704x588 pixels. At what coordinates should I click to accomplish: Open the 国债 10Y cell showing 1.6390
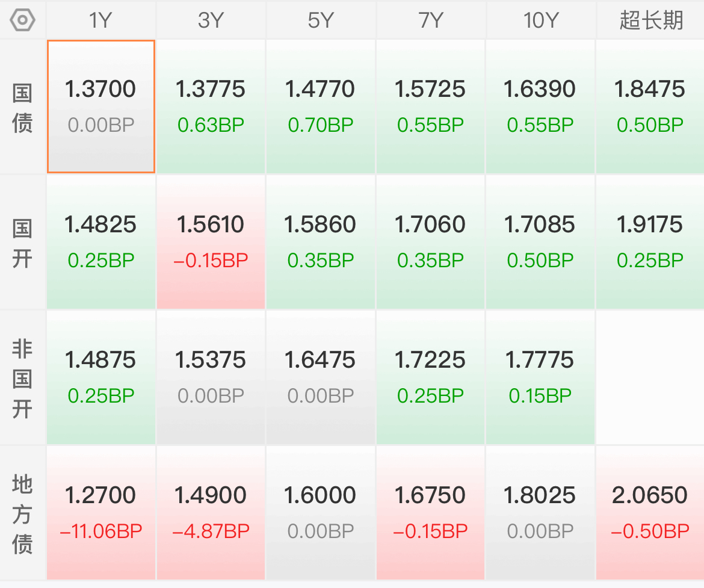(540, 107)
